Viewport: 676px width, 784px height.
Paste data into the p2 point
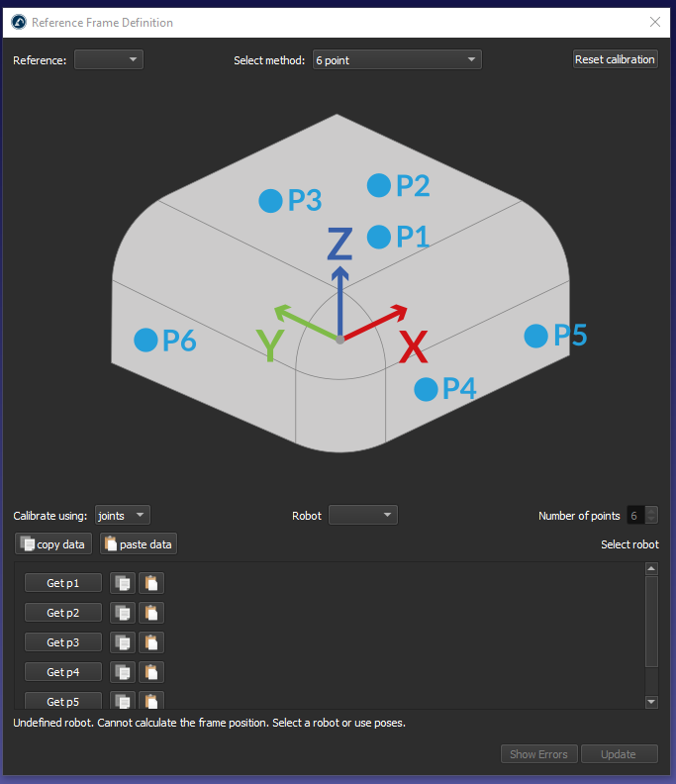click(x=151, y=613)
